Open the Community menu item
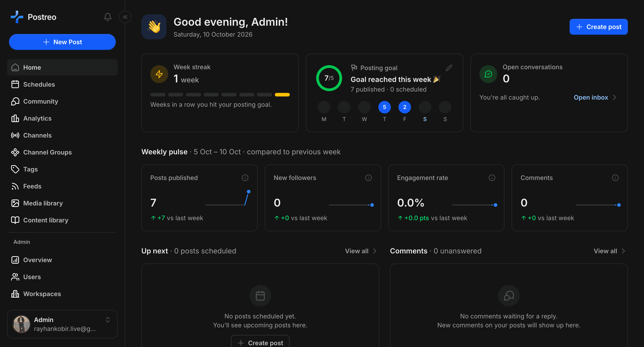The image size is (644, 347). pos(62,101)
